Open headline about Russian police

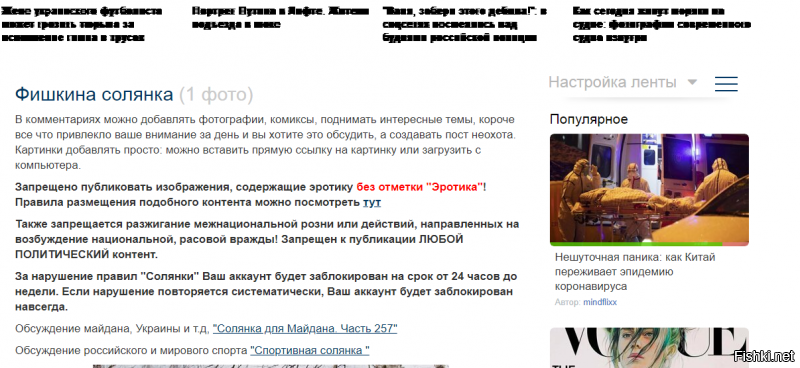click(464, 24)
